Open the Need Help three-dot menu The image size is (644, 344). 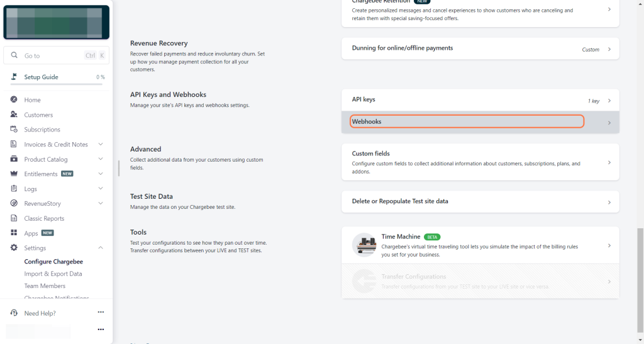click(101, 313)
